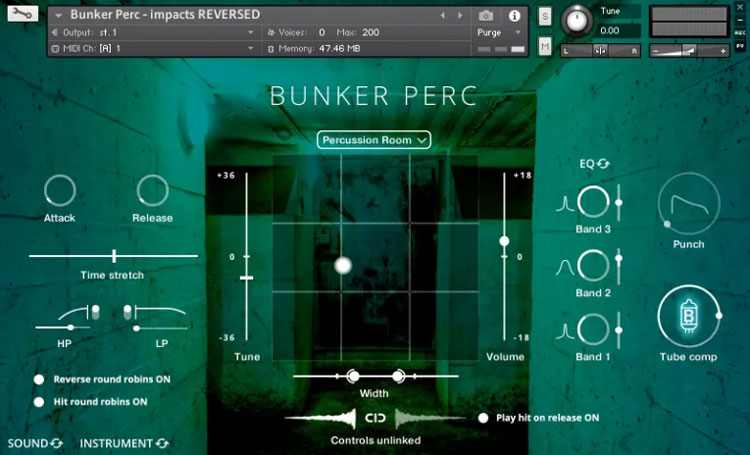This screenshot has height=455, width=750.
Task: Open the Purge menu
Action: tap(499, 33)
